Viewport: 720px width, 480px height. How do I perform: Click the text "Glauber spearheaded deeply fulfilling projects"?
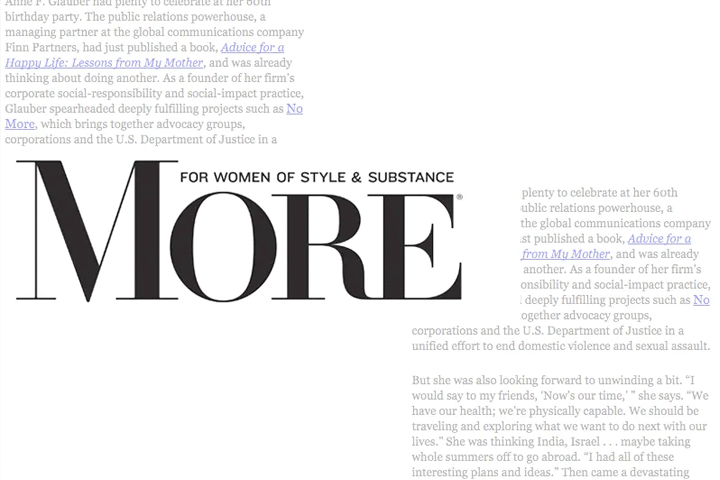coord(125,109)
